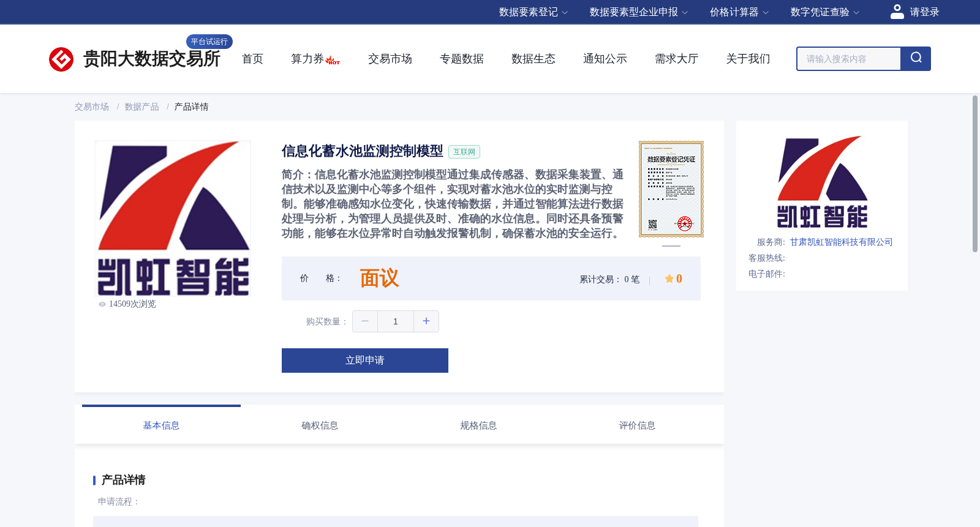The image size is (980, 527).
Task: Click the 互联网 category tag
Action: tap(464, 152)
